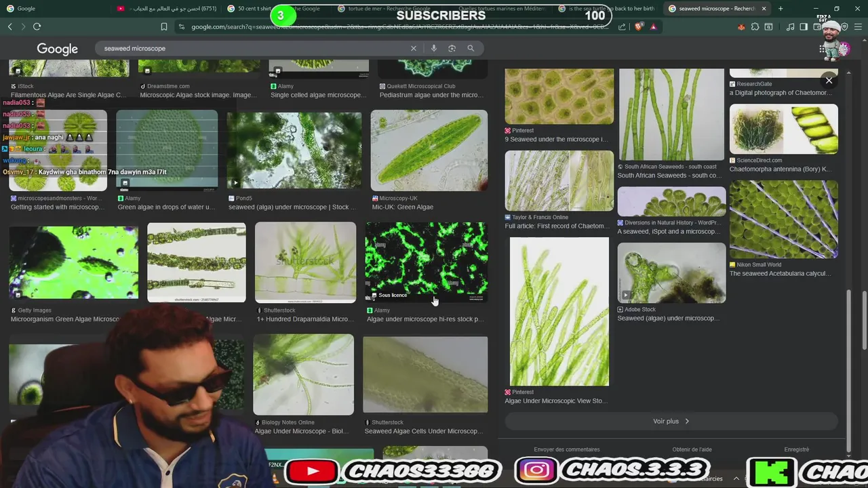The height and width of the screenshot is (488, 868).
Task: Click the seaweed microscope search field
Action: click(251, 48)
